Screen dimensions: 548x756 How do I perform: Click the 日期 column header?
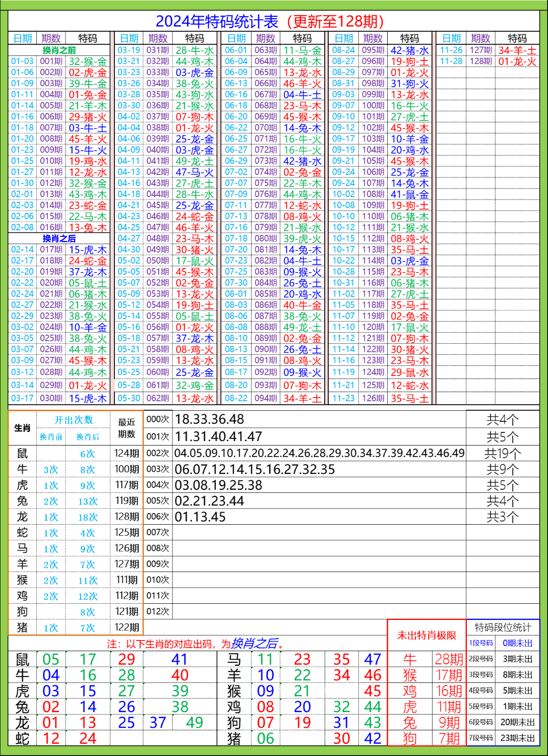click(24, 37)
